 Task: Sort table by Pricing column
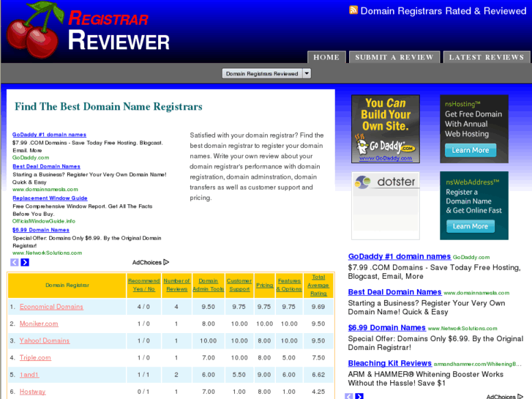coord(265,286)
